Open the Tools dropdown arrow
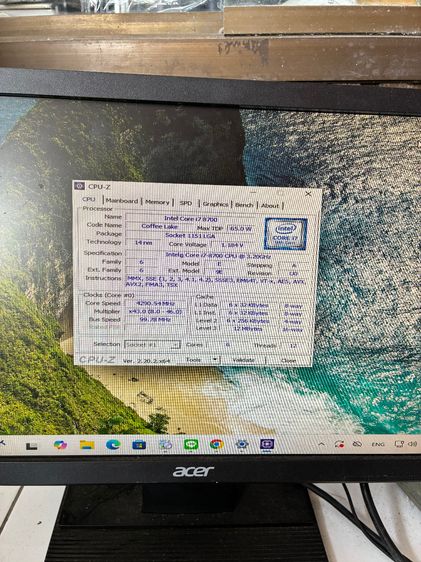 [215, 359]
